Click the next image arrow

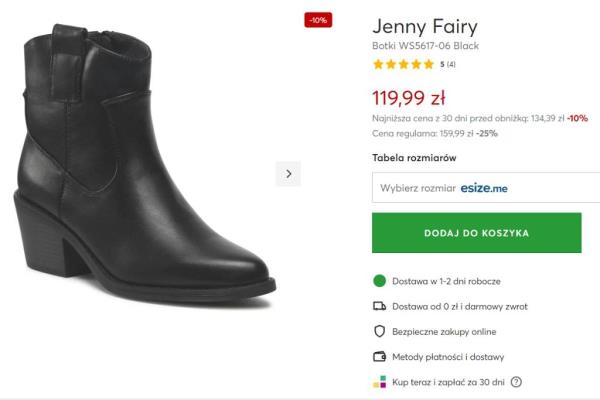tap(288, 173)
